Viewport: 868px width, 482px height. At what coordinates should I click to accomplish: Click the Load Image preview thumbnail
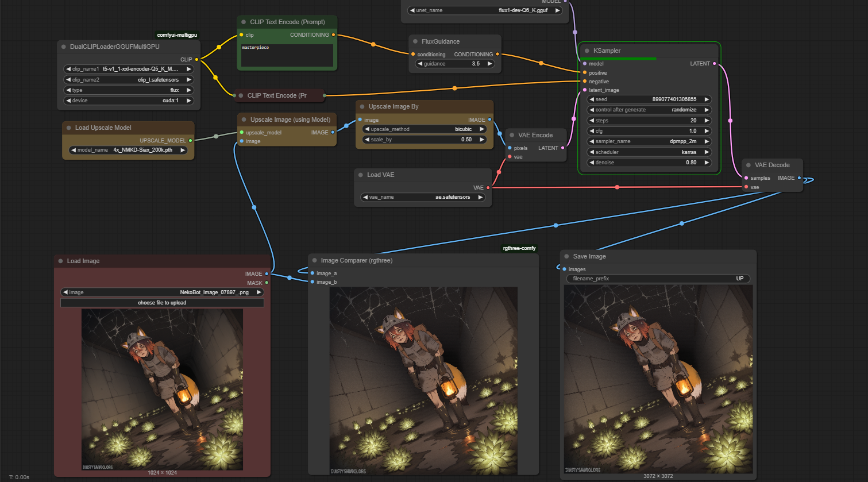[x=162, y=390]
